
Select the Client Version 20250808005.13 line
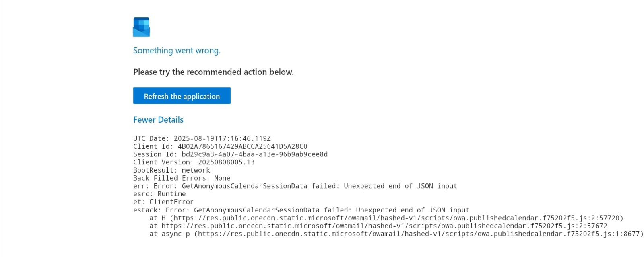pos(194,162)
